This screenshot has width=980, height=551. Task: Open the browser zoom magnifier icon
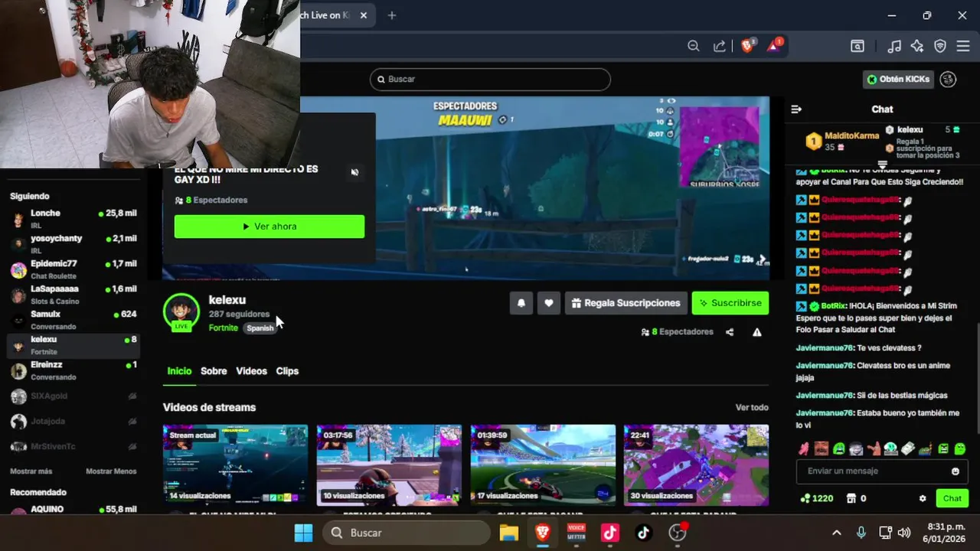coord(693,46)
